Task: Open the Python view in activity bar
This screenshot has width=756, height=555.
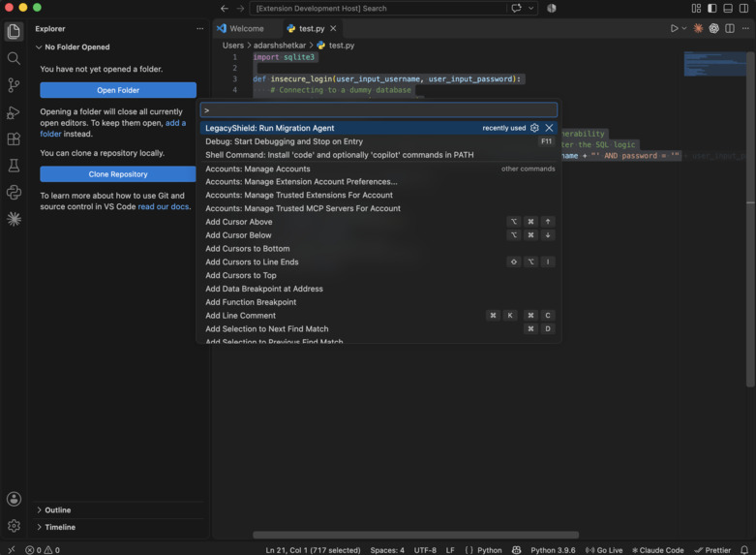Action: pyautogui.click(x=14, y=193)
